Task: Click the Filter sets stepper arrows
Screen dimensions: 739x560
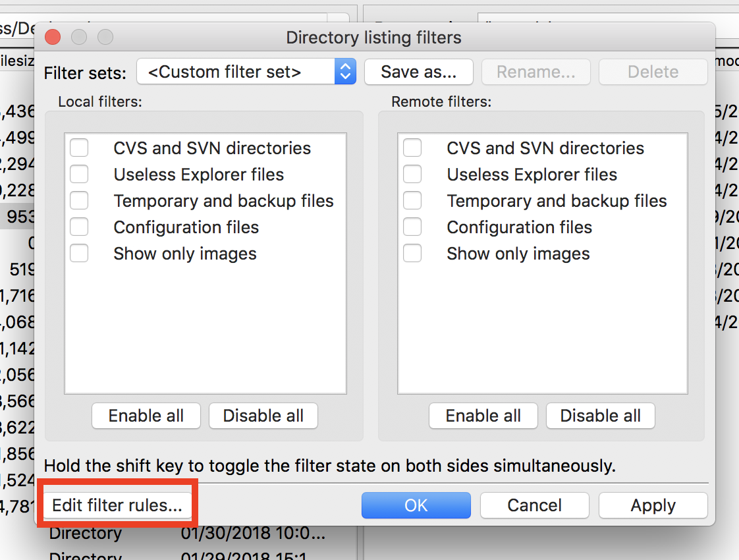Action: 345,72
